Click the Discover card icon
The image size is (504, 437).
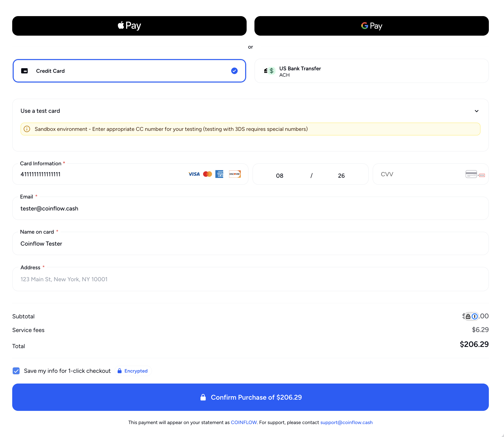coord(234,174)
